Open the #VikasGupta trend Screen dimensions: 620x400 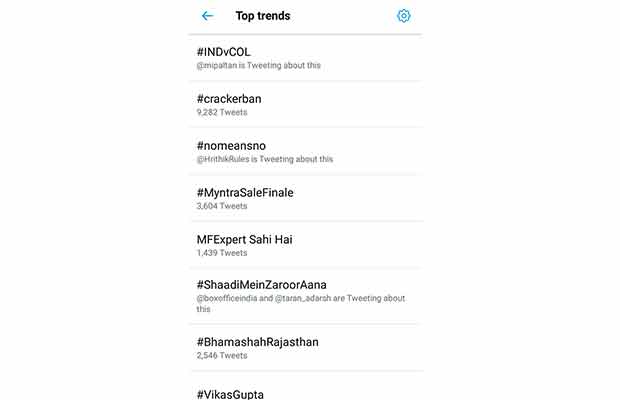click(230, 393)
